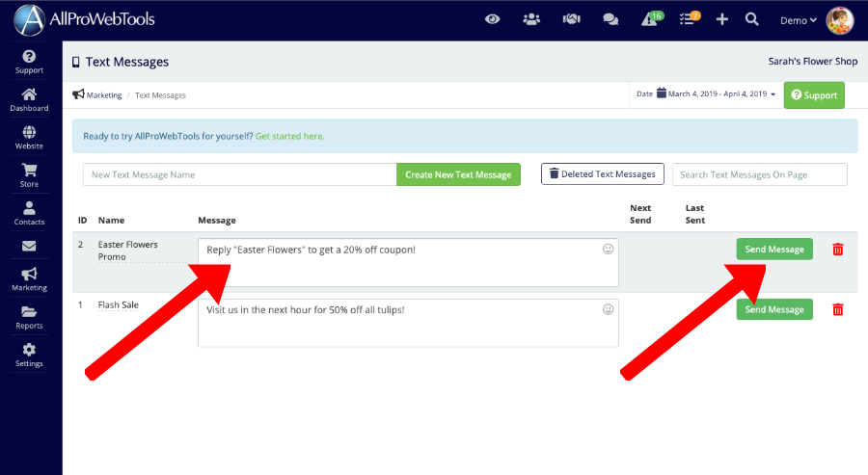This screenshot has width=868, height=475.
Task: Click the calendar icon beside Date
Action: click(662, 92)
